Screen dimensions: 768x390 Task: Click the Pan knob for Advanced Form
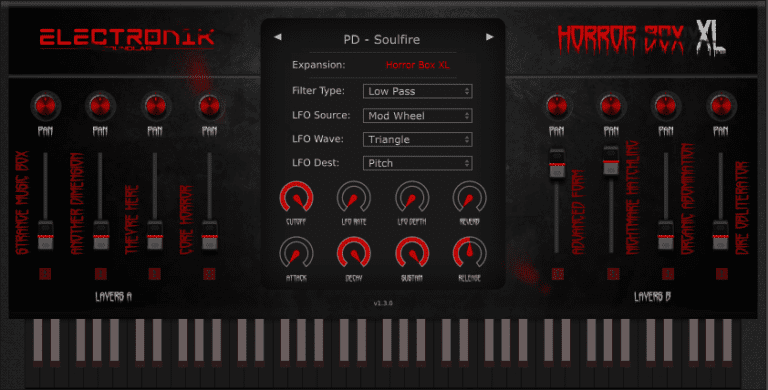point(557,105)
